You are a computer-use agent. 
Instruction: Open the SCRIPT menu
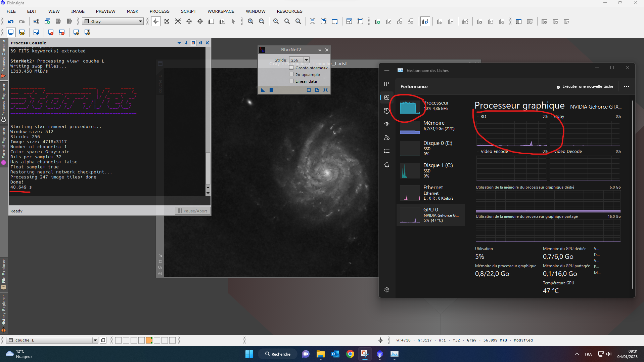[x=188, y=11]
